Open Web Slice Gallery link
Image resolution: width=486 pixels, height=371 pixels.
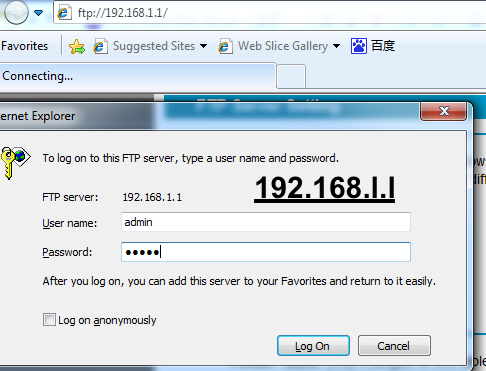(x=283, y=46)
